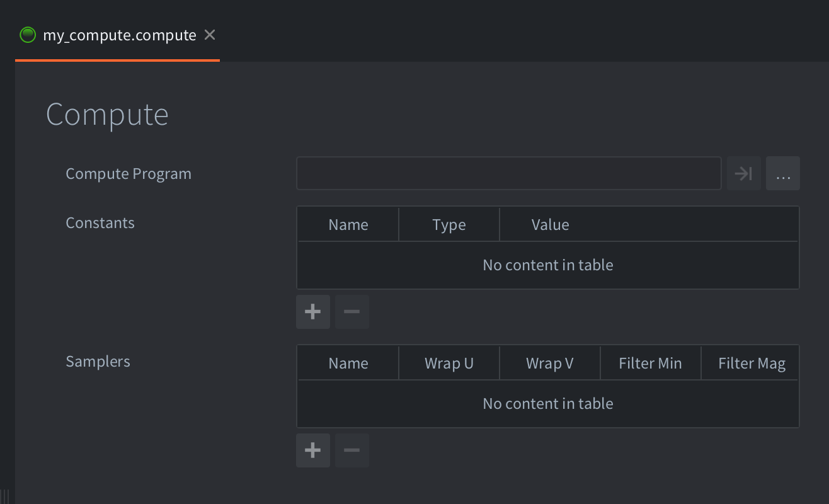Remove the selected sampler entry
The image size is (829, 504).
pos(352,450)
